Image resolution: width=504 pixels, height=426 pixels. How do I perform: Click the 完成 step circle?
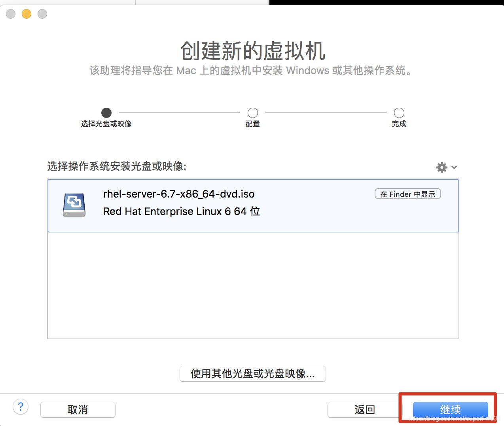(399, 112)
